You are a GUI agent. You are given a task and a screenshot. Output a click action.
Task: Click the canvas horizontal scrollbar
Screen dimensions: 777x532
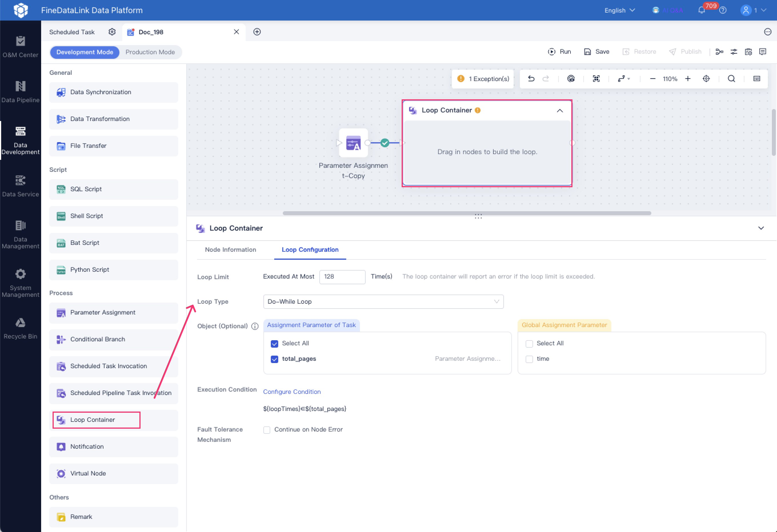pyautogui.click(x=467, y=213)
